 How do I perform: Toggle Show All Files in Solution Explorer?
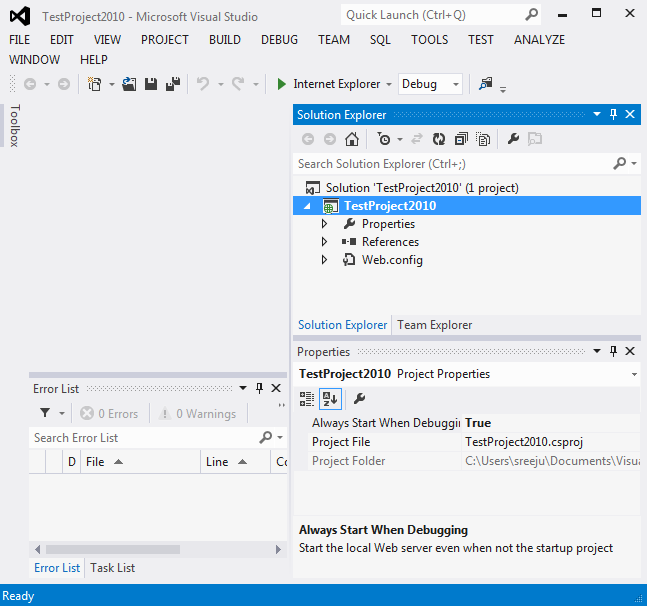tap(483, 139)
